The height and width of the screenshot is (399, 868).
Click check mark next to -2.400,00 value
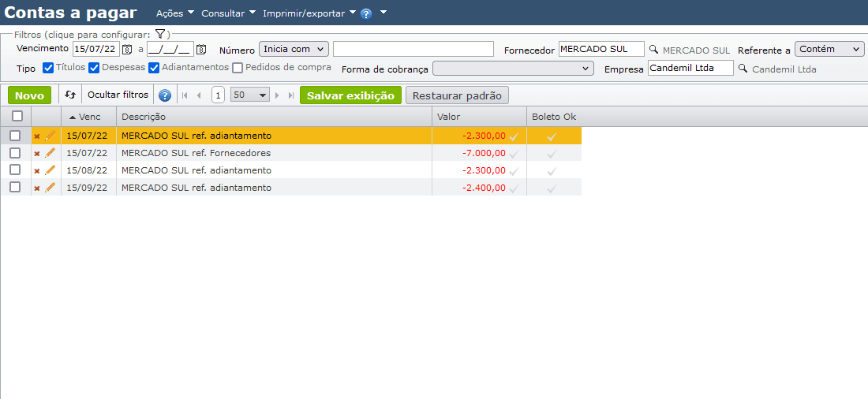pyautogui.click(x=514, y=188)
